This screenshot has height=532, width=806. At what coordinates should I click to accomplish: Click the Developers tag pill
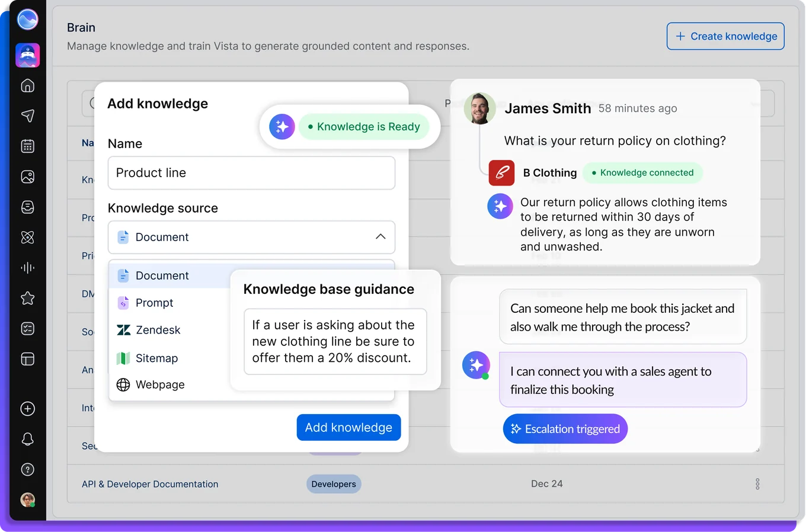pyautogui.click(x=334, y=484)
